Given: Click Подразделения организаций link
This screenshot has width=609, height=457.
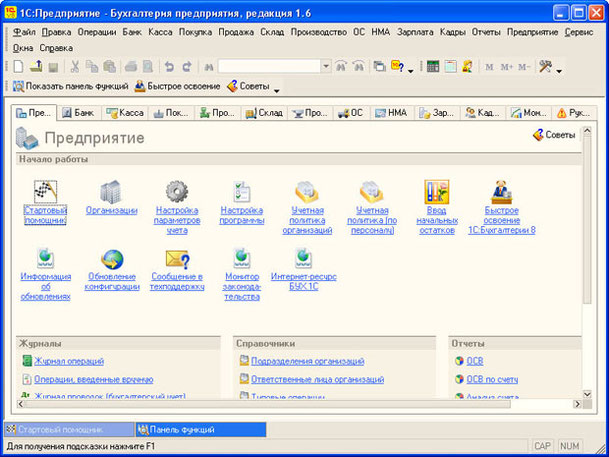Looking at the screenshot, I should pos(306,361).
